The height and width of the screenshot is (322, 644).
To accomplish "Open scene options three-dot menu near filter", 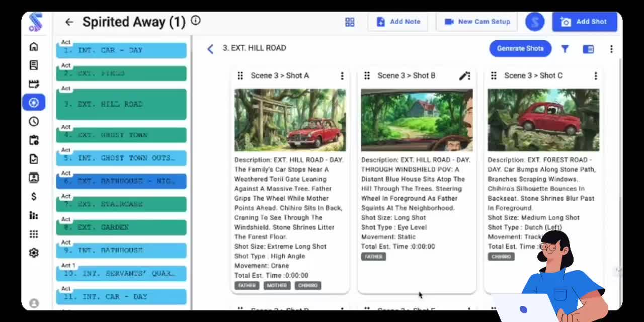I will [611, 49].
